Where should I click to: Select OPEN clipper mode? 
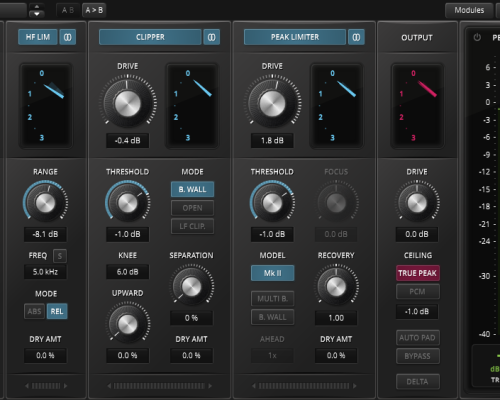(192, 208)
